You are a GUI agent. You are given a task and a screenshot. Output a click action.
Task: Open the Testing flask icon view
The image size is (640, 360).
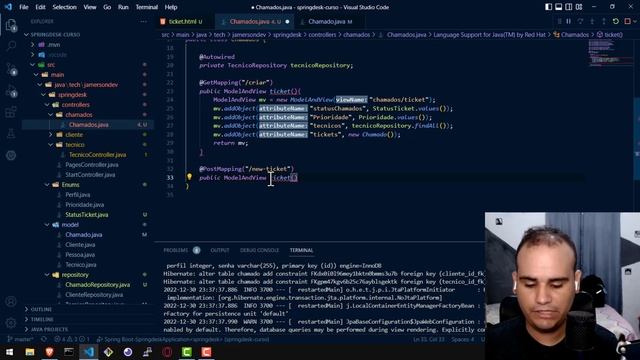pos(11,133)
